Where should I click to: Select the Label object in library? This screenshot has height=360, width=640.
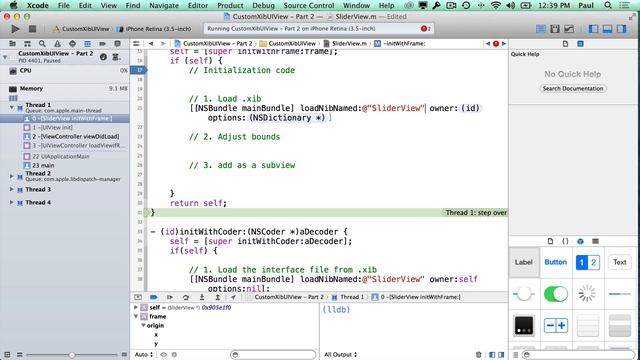(x=524, y=262)
